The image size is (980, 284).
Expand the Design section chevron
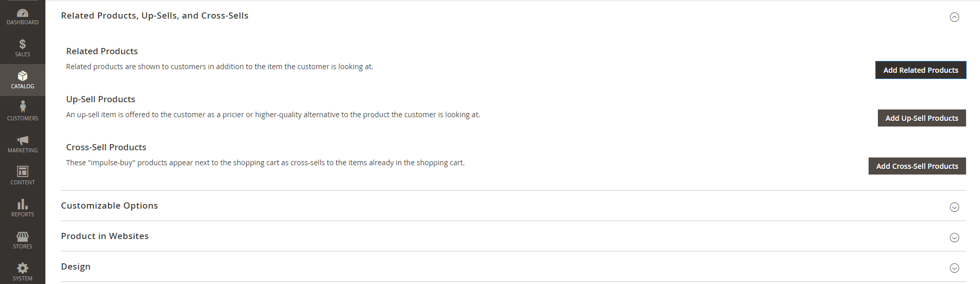pos(954,268)
